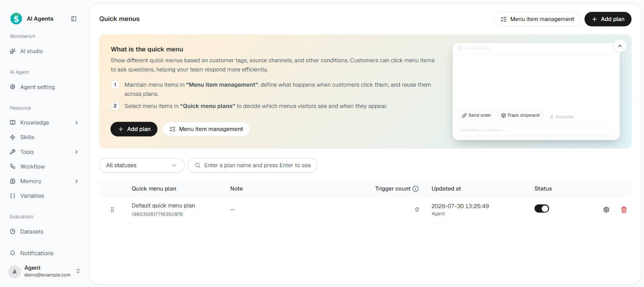The image size is (644, 287).
Task: Click the plan ID 1965312617716350976
Action: point(157,214)
